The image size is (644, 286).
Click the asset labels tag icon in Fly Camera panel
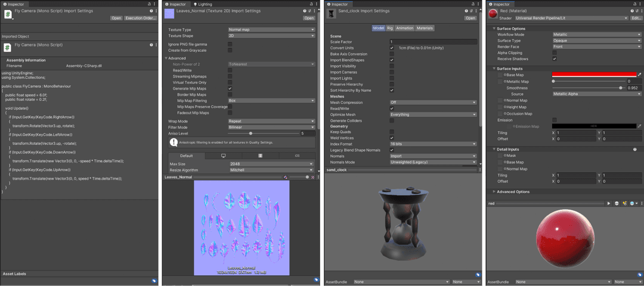tap(154, 281)
